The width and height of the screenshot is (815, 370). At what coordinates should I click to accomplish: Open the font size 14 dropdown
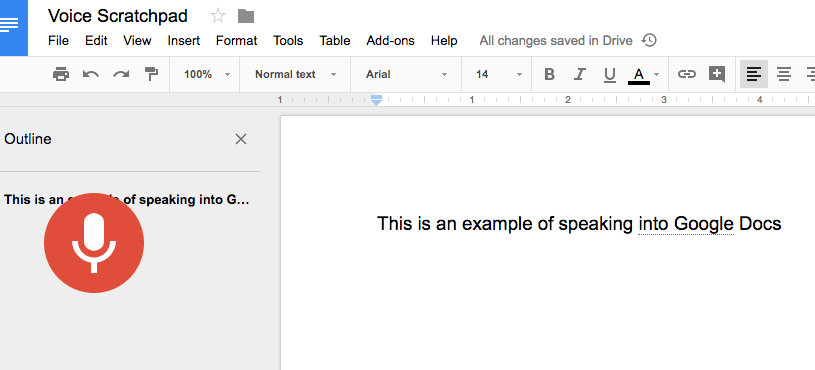[x=498, y=74]
